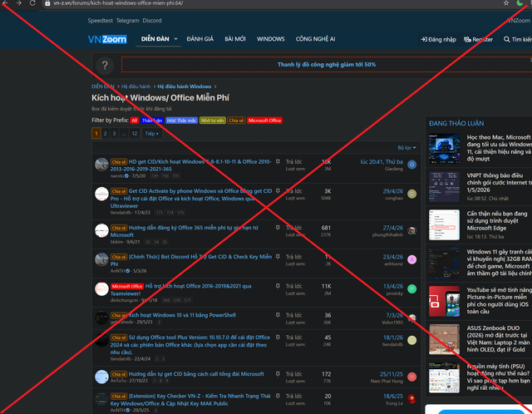Viewport: 532px width, 414px height.
Task: Go to page 3
Action: click(x=115, y=133)
